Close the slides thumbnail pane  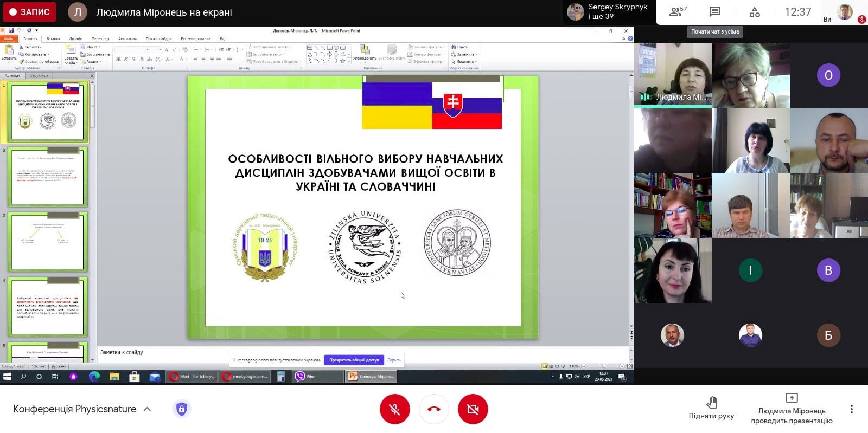[92, 75]
